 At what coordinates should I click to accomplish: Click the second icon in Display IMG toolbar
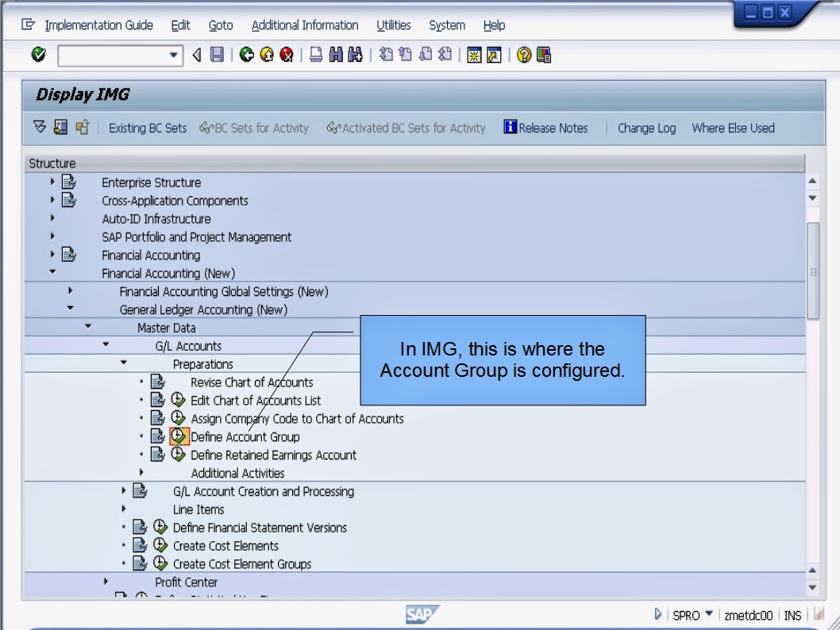point(60,128)
